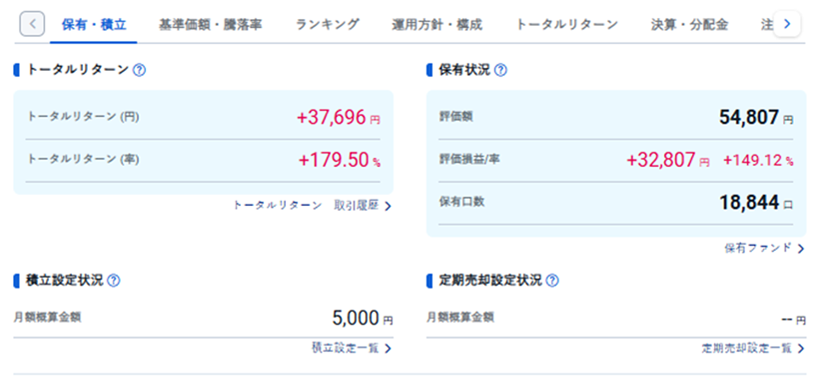827x381 pixels.
Task: Open the トータルリターン tab in navigation
Action: [x=567, y=25]
